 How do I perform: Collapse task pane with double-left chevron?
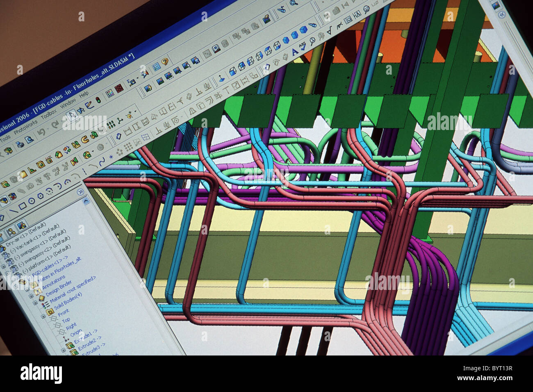point(502,14)
